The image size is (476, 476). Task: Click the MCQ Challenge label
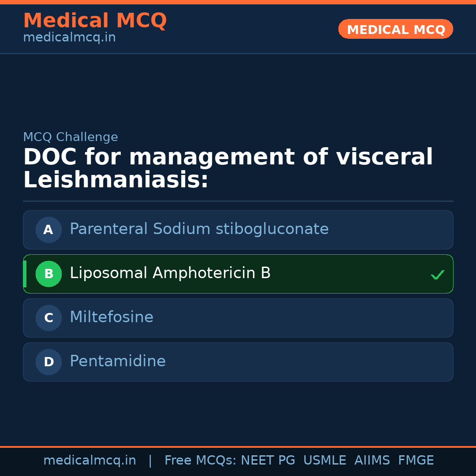71,137
